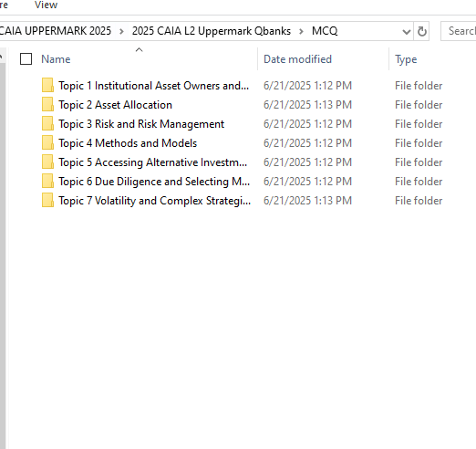Navigate to CAIA UPPERMARK 2025 breadcrumb
The image size is (476, 449).
(56, 31)
